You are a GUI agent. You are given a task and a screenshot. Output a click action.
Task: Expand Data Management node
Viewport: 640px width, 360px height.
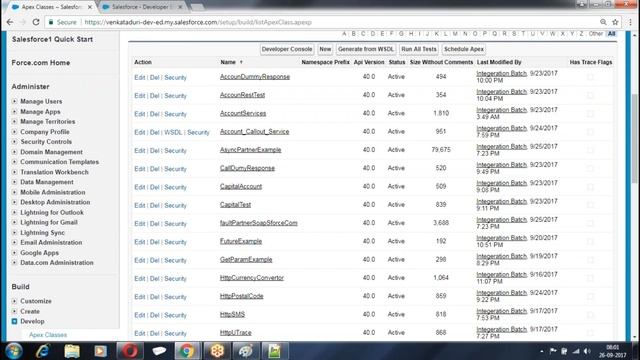14,182
